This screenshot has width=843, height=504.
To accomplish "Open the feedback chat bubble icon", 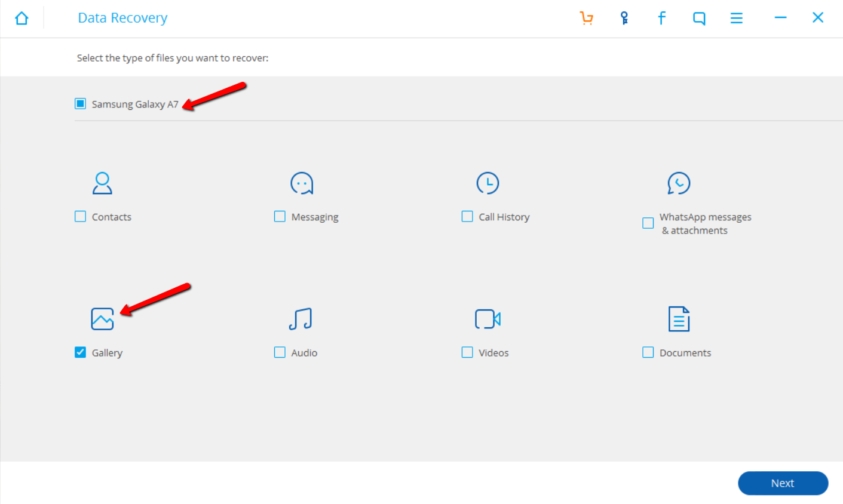I will coord(699,18).
